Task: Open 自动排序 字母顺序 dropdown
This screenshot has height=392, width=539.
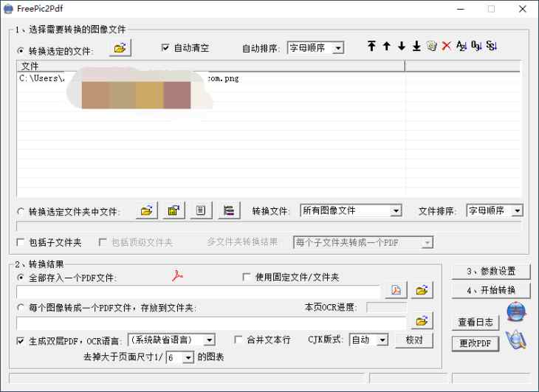Action: pyautogui.click(x=315, y=48)
